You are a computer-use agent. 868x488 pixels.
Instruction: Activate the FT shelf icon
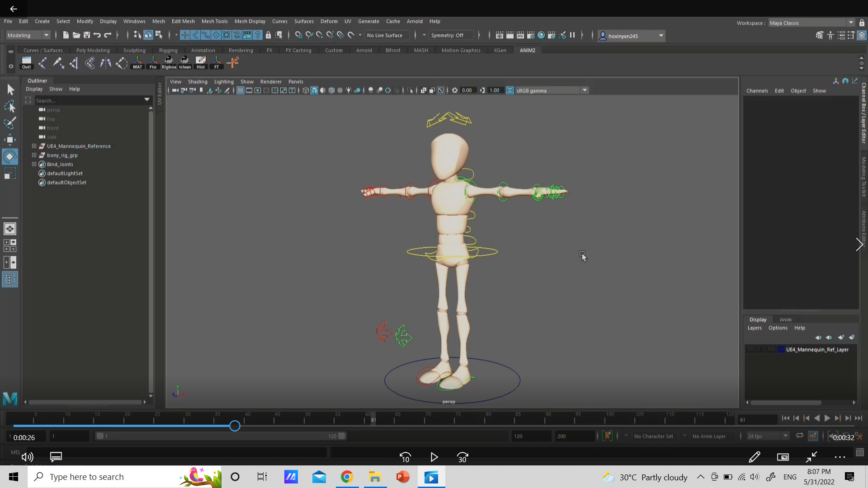[217, 63]
